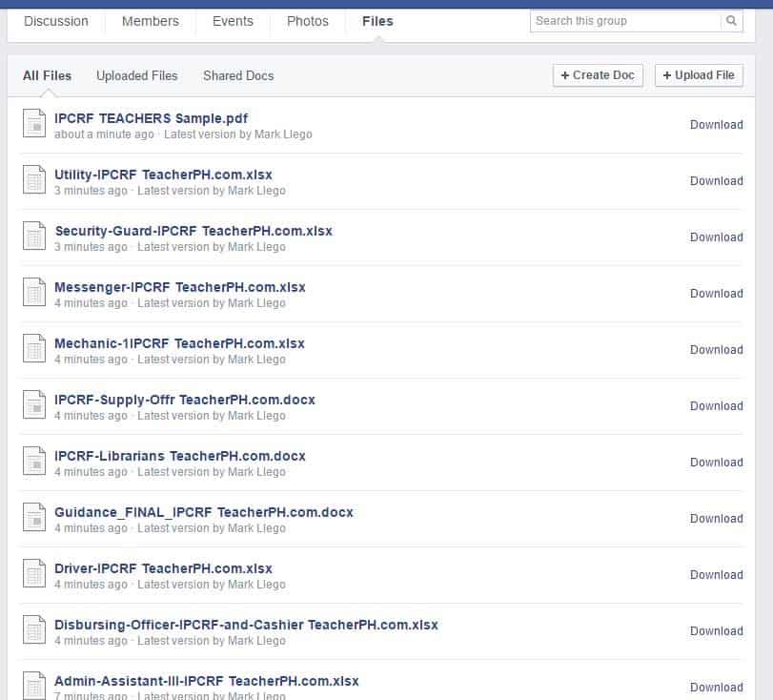This screenshot has width=773, height=700.
Task: Click Mark Llego in IPCRF TEACHERS Sample row
Action: tap(283, 134)
